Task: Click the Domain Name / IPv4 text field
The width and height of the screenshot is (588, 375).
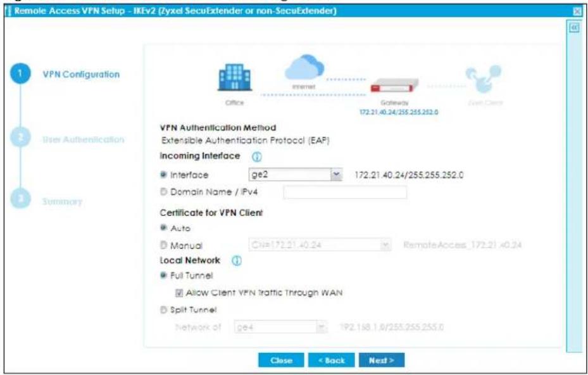Action: pos(345,192)
